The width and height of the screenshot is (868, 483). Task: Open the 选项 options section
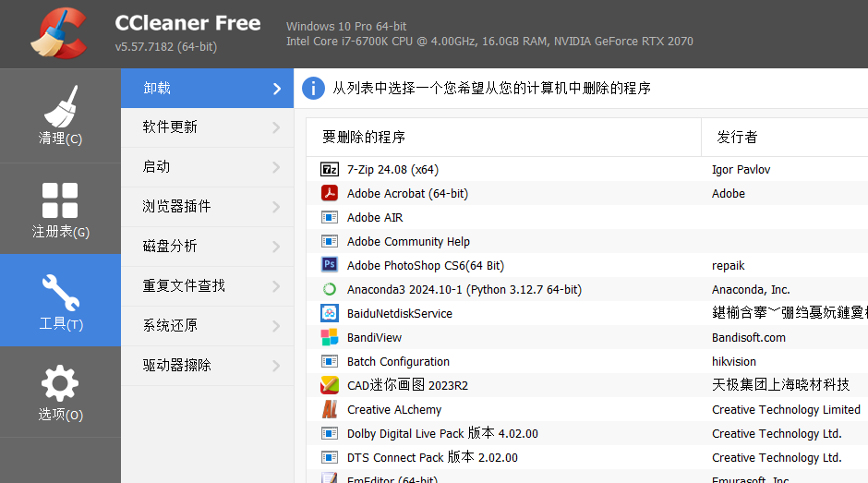[x=60, y=392]
